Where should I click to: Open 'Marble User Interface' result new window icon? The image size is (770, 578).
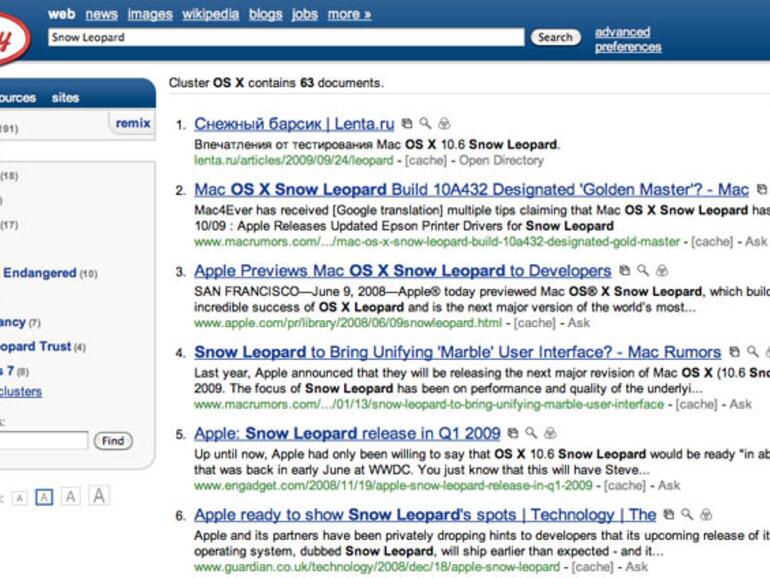pos(734,352)
